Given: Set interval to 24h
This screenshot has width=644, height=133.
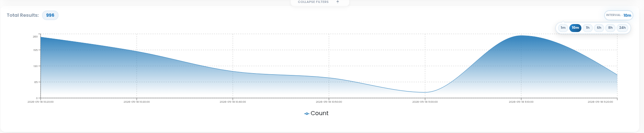Looking at the screenshot, I should pos(622,28).
